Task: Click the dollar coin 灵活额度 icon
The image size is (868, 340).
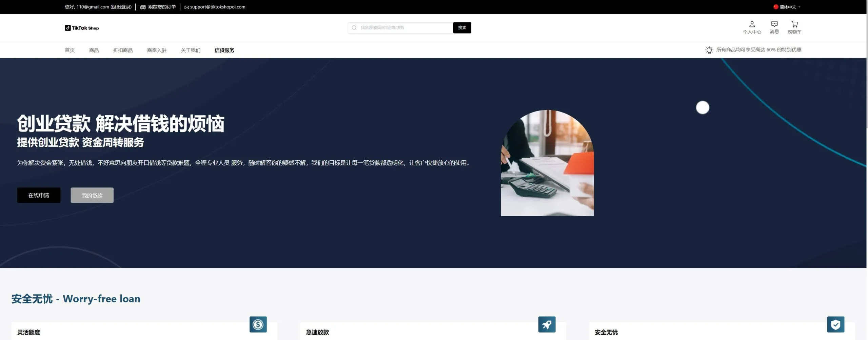Action: [x=258, y=324]
